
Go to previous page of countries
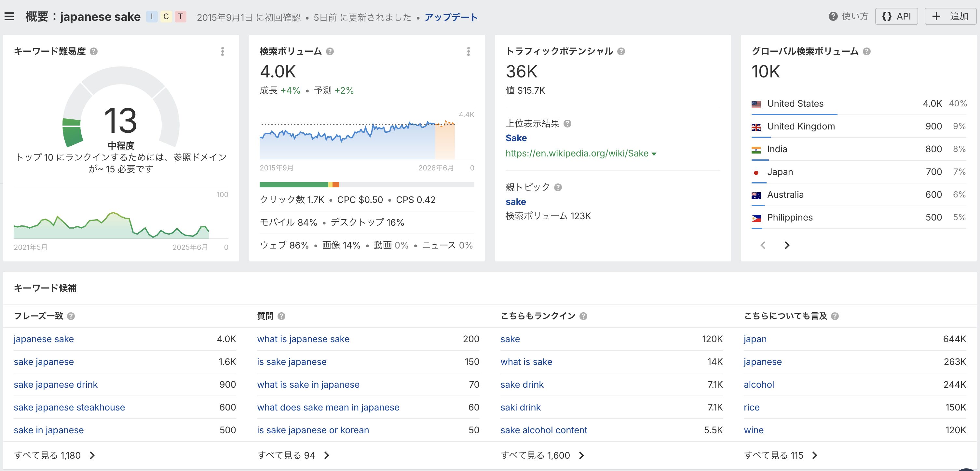pyautogui.click(x=763, y=245)
